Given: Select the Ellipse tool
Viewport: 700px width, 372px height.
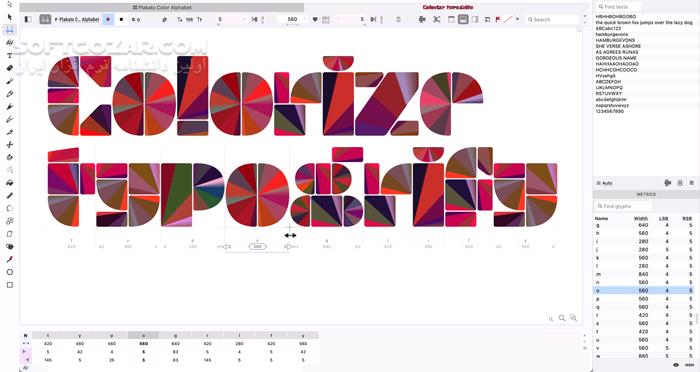Looking at the screenshot, I should [x=10, y=272].
